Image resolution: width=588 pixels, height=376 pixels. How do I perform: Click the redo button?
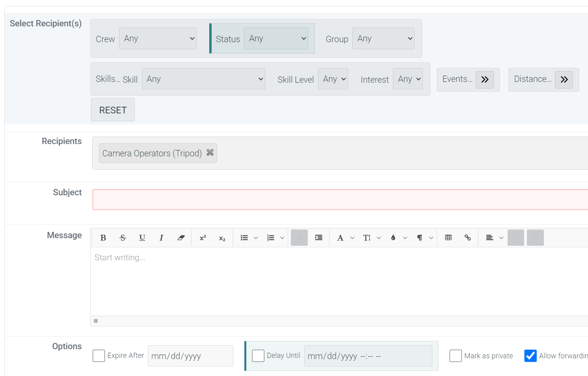point(535,238)
